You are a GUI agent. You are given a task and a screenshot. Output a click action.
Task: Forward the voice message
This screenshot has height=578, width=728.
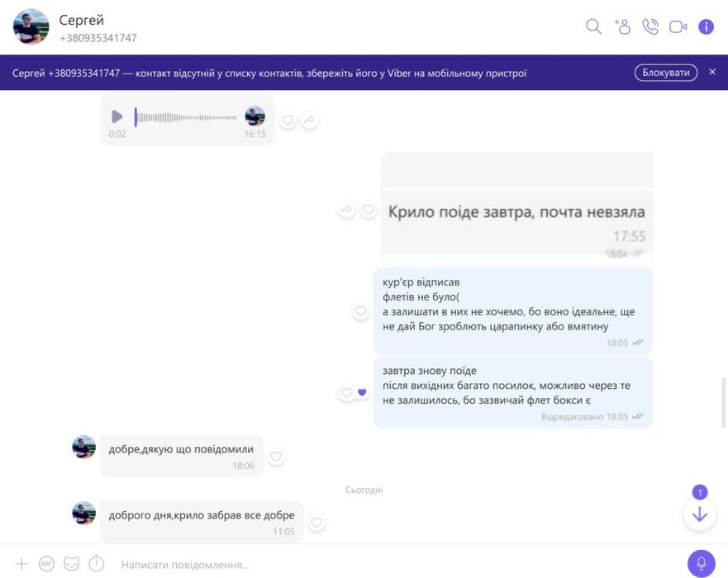[x=309, y=121]
